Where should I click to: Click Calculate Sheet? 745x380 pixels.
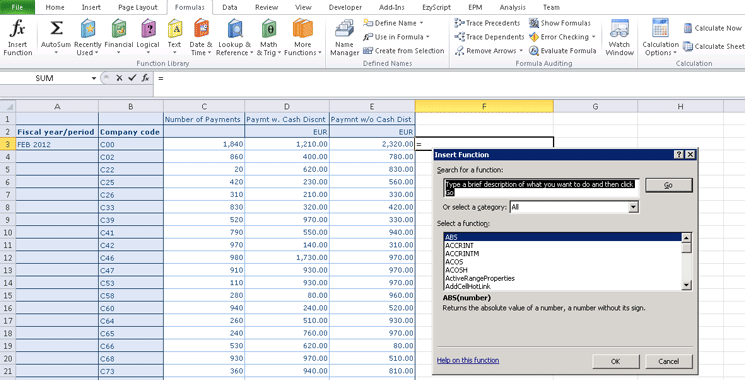coord(714,46)
